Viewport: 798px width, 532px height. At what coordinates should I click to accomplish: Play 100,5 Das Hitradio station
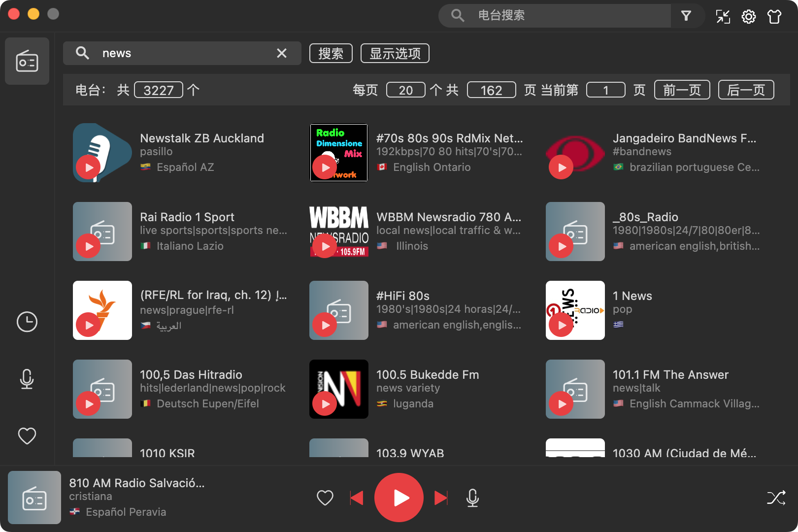88,404
